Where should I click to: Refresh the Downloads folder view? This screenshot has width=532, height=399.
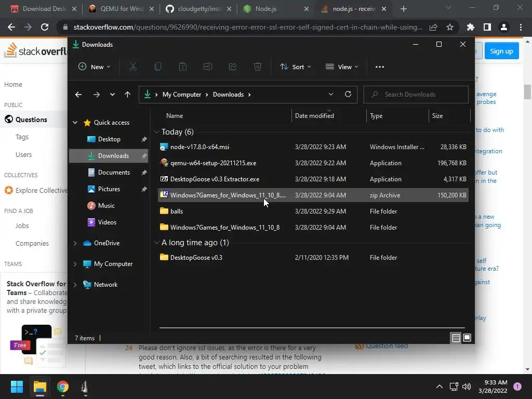[x=348, y=95]
